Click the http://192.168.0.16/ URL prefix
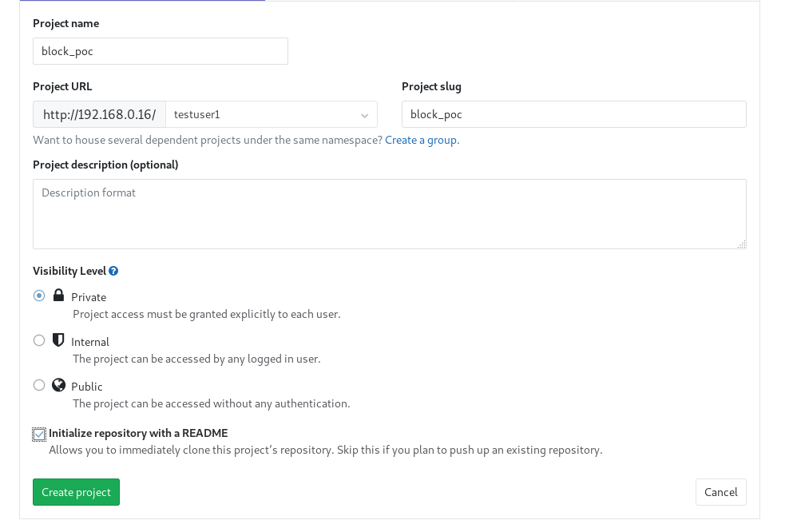This screenshot has width=793, height=532. point(100,114)
